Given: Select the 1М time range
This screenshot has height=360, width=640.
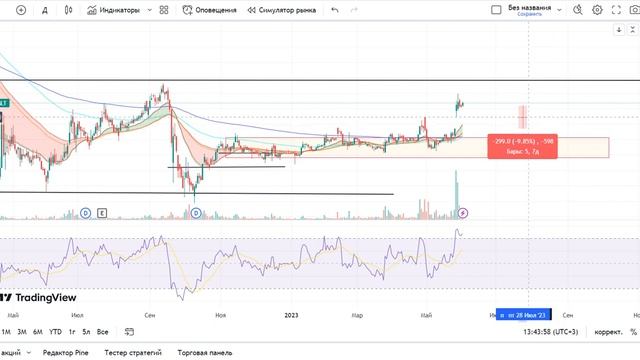Looking at the screenshot, I should 6,332.
